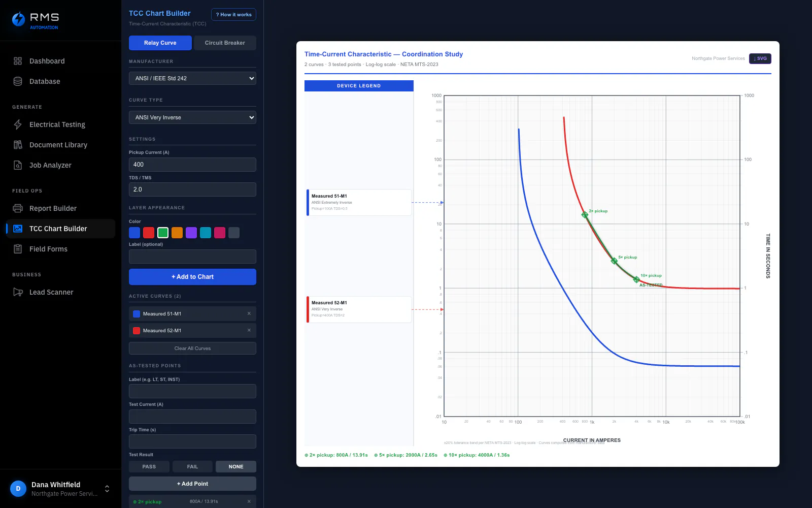Click the Report Builder printer icon
812x508 pixels.
point(18,208)
